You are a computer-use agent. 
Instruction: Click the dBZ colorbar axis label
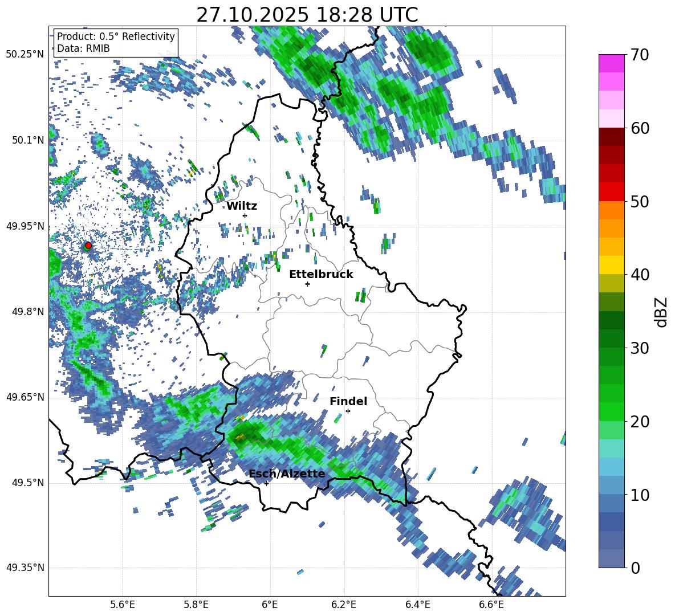pyautogui.click(x=662, y=312)
